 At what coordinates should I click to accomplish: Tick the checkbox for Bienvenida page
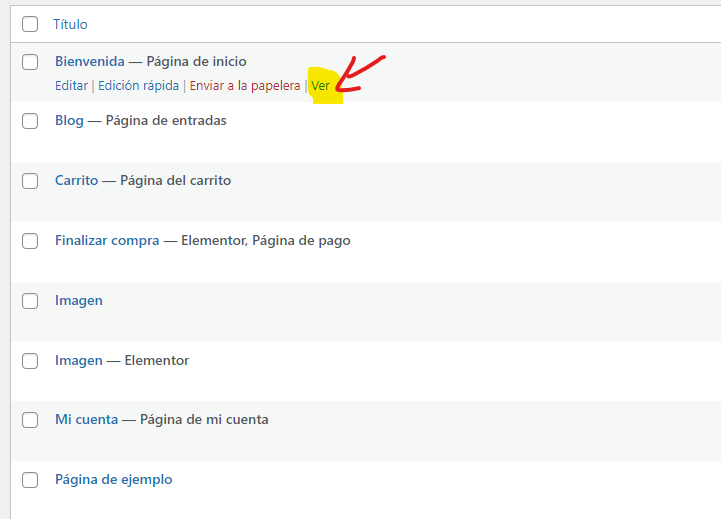(x=30, y=62)
